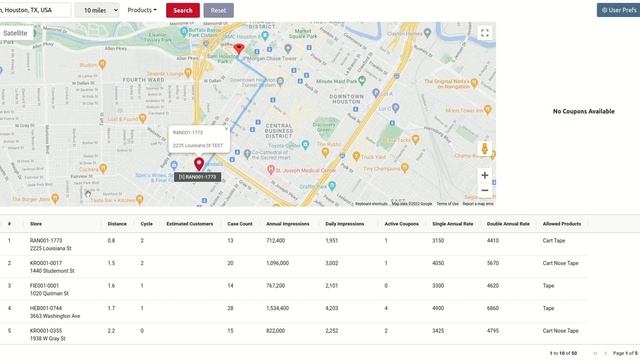Click the red search origin map marker
The width and height of the screenshot is (640, 360).
(239, 49)
